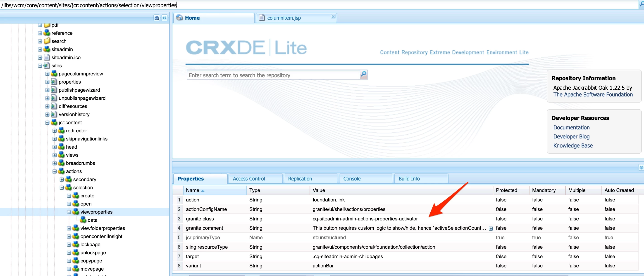Open the columnitem.jsp editor tab
This screenshot has width=644, height=276.
point(284,18)
